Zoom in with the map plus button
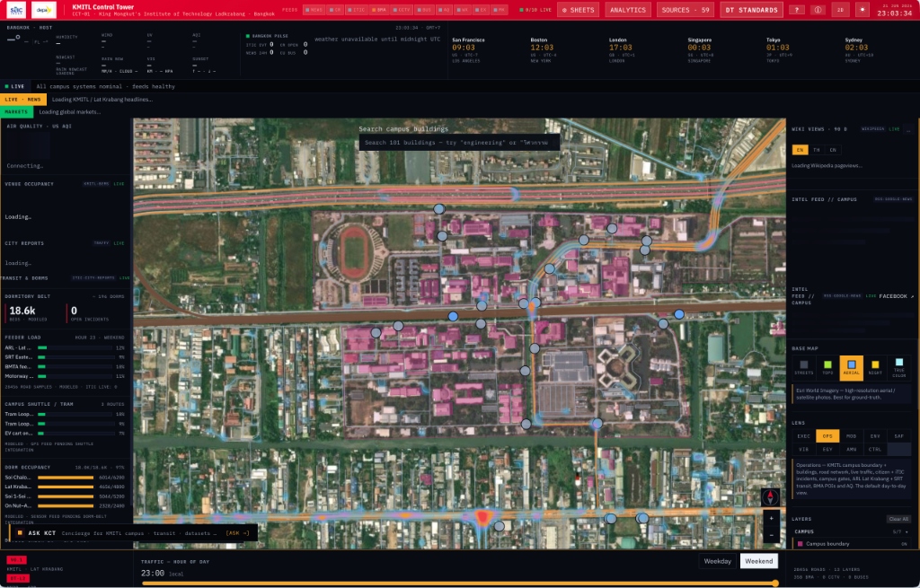The width and height of the screenshot is (920, 588). click(x=771, y=518)
